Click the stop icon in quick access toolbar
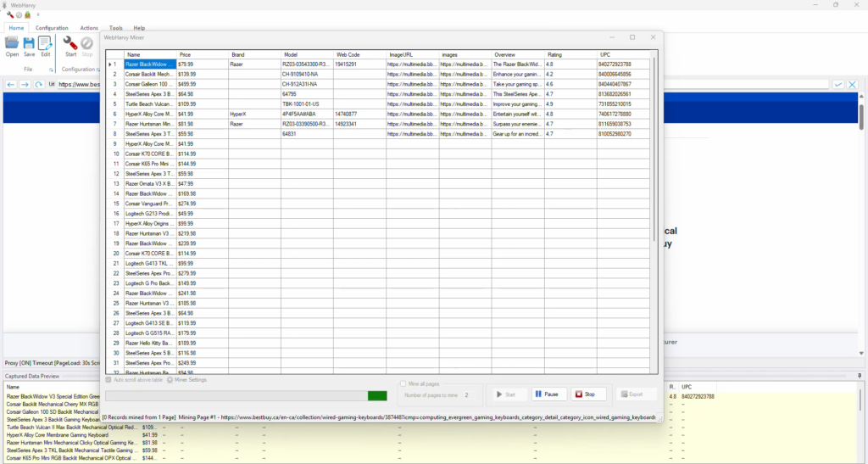 coord(19,15)
